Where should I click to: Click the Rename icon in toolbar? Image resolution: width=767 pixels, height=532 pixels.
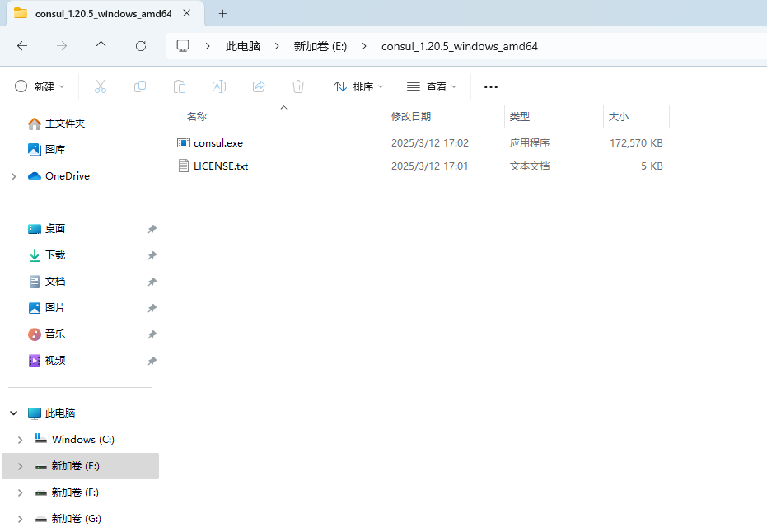pyautogui.click(x=219, y=86)
